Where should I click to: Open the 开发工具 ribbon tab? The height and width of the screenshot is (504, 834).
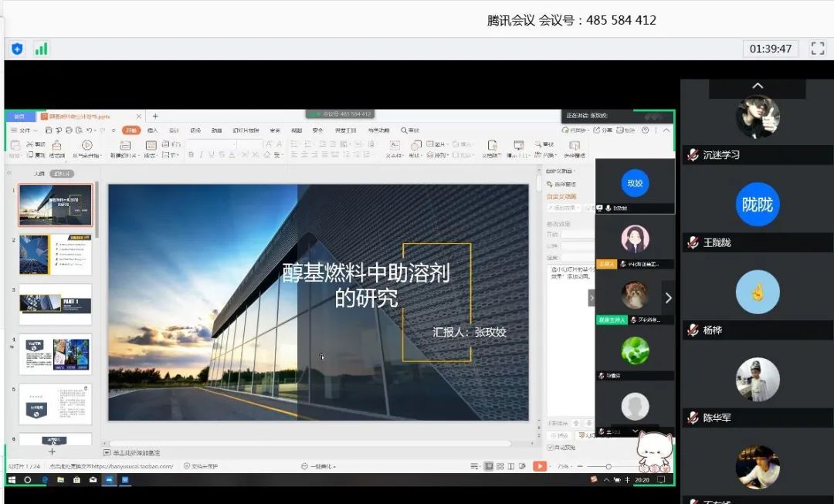point(345,130)
